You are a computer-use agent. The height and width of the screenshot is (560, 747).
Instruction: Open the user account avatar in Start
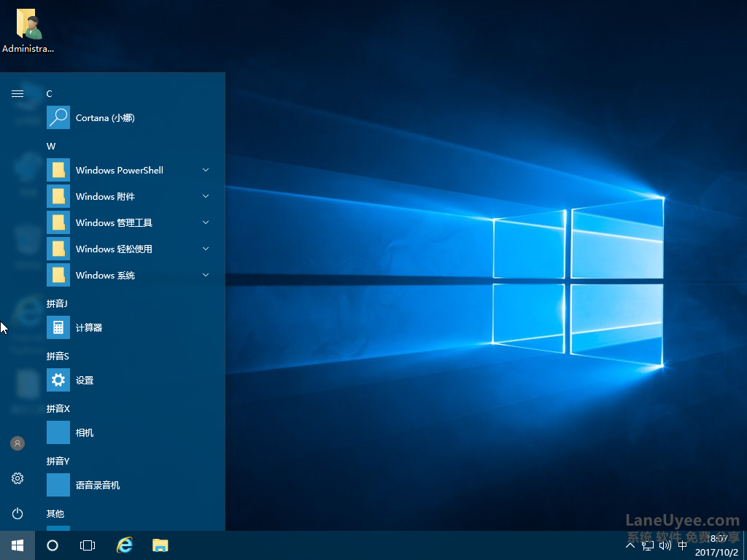pyautogui.click(x=18, y=443)
